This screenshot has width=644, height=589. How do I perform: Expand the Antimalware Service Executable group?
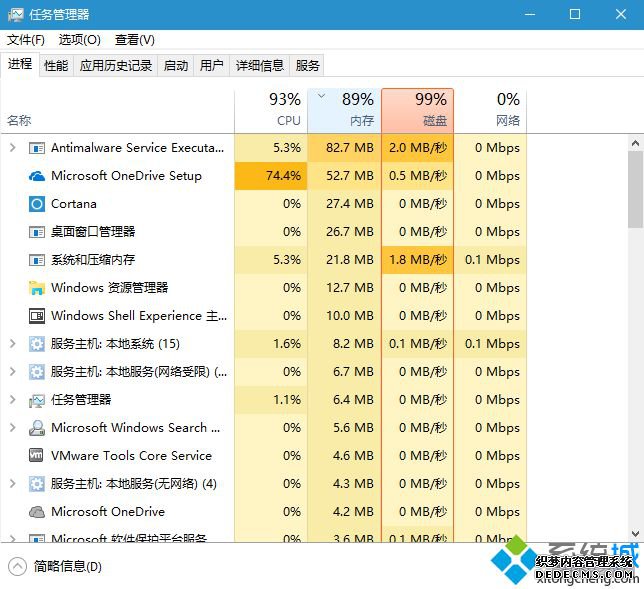[13, 147]
